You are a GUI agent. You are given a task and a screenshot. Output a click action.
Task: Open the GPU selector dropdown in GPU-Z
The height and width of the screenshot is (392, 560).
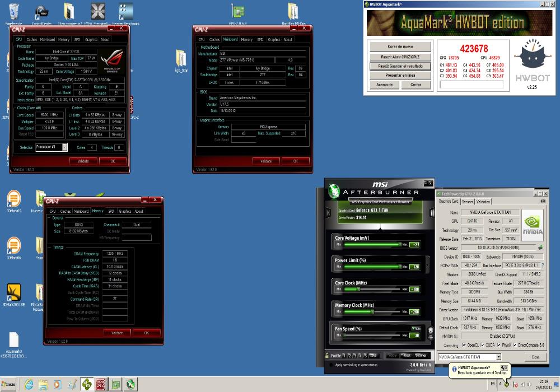point(498,357)
